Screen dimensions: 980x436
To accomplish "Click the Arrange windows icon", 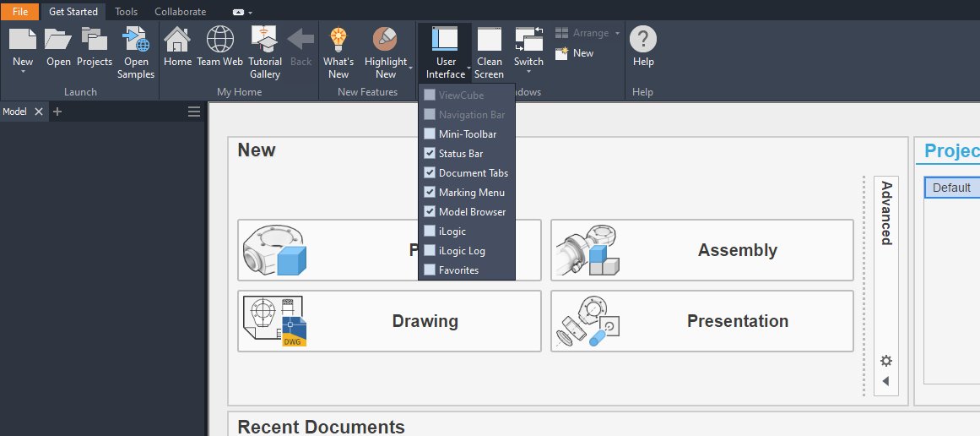I will point(562,32).
